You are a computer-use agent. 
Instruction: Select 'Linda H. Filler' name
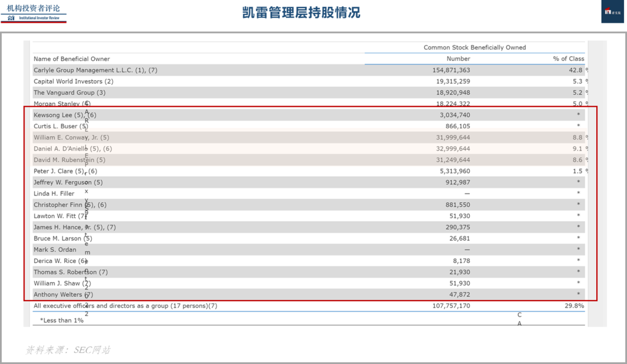[54, 193]
